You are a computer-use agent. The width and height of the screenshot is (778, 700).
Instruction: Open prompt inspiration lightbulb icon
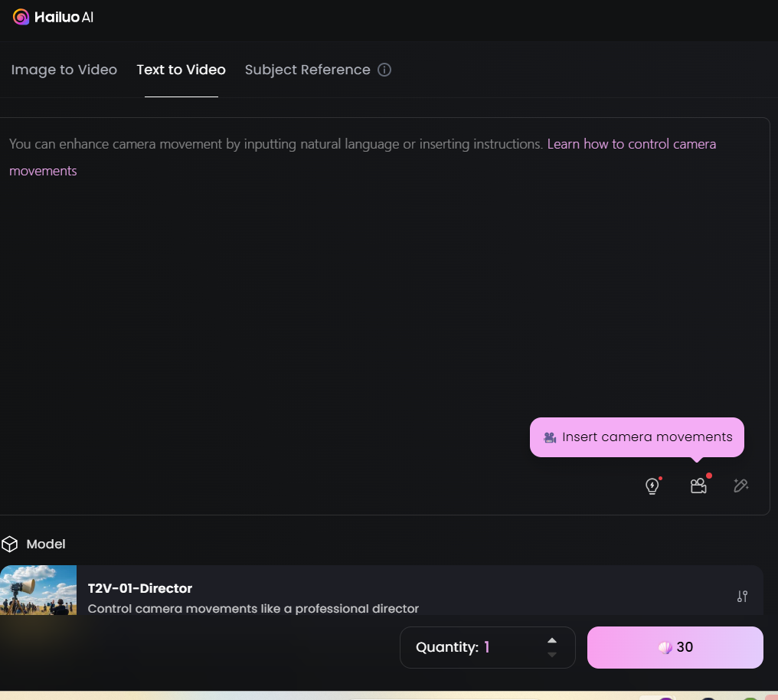point(652,486)
